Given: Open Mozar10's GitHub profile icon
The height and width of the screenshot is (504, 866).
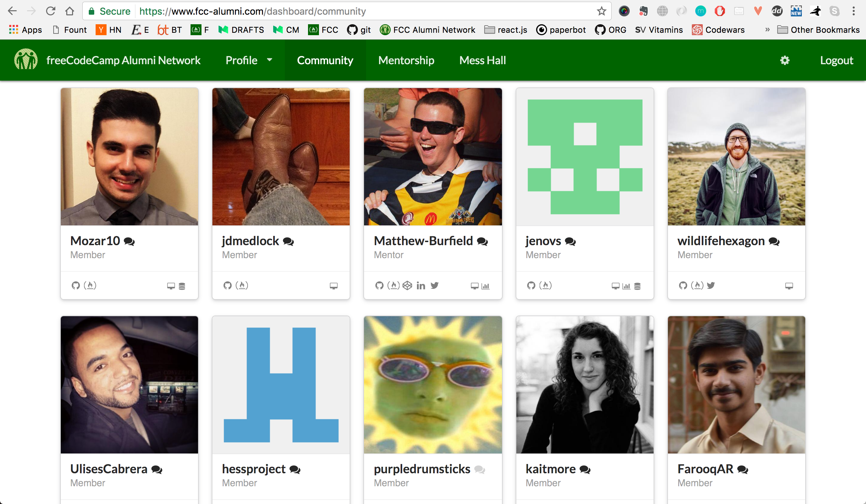Looking at the screenshot, I should pos(75,285).
